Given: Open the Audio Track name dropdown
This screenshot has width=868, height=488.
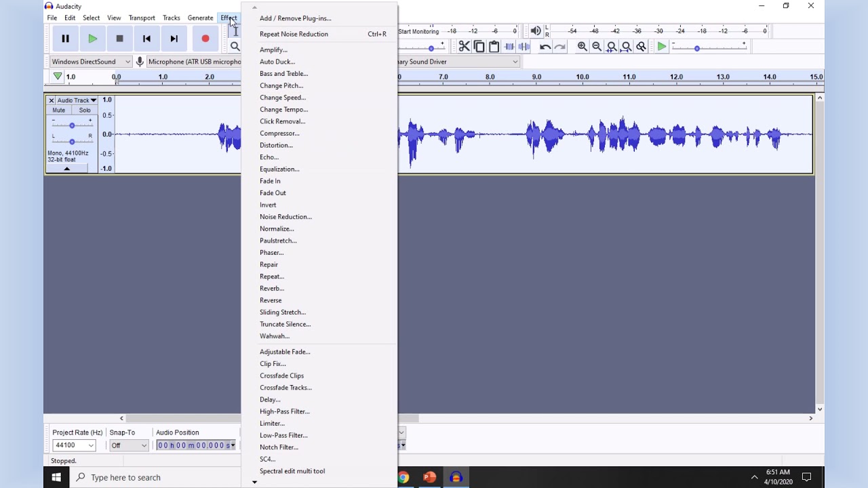Looking at the screenshot, I should point(77,100).
